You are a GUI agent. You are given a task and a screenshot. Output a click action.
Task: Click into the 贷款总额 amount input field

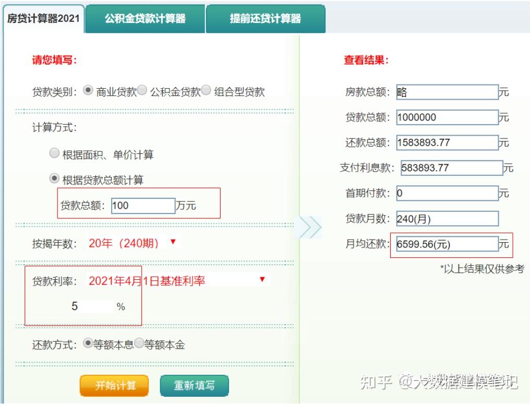[142, 206]
